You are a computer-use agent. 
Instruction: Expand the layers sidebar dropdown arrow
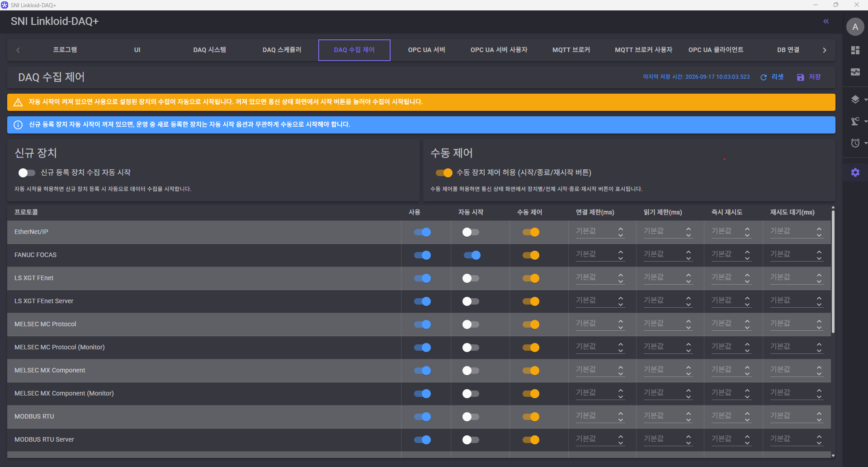865,100
